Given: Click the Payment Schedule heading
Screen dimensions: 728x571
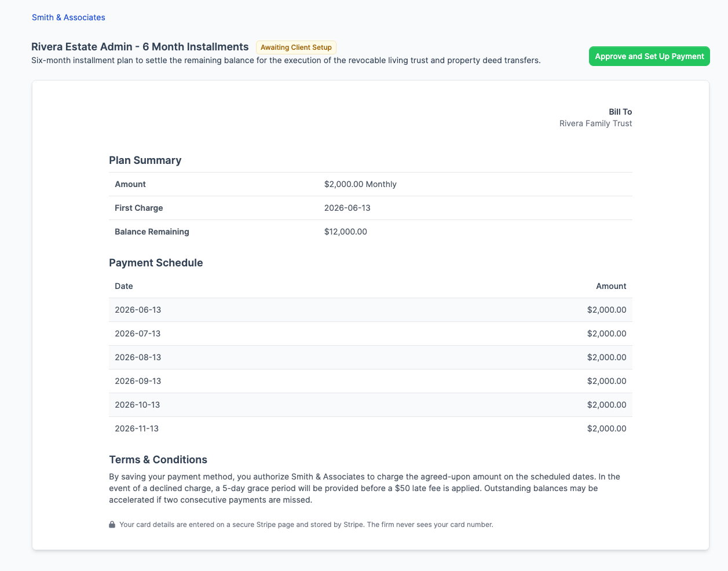Looking at the screenshot, I should click(156, 263).
